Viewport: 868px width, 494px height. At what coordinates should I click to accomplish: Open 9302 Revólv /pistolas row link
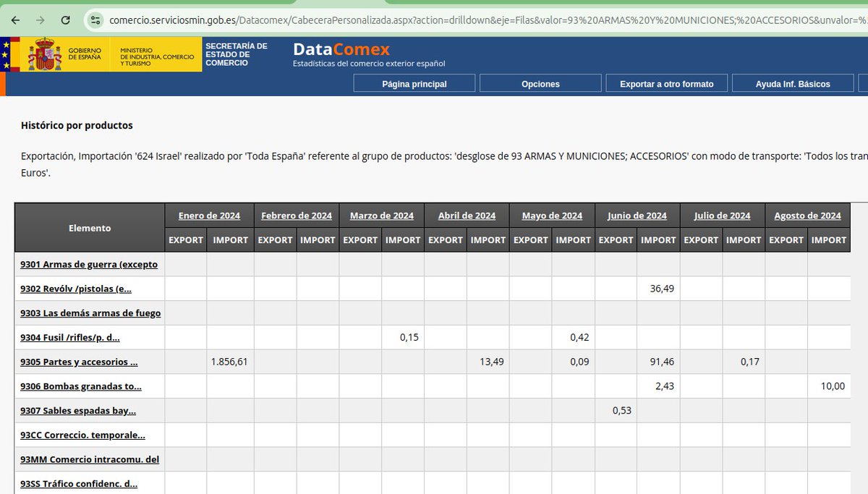(76, 289)
